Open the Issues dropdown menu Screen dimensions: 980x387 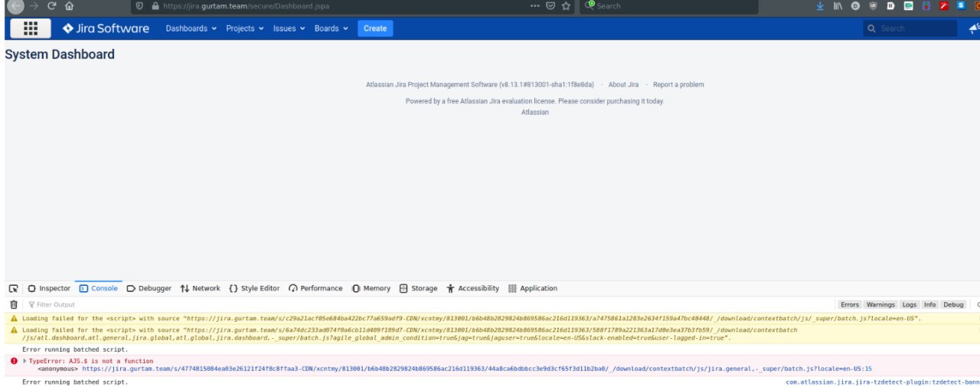(x=289, y=28)
